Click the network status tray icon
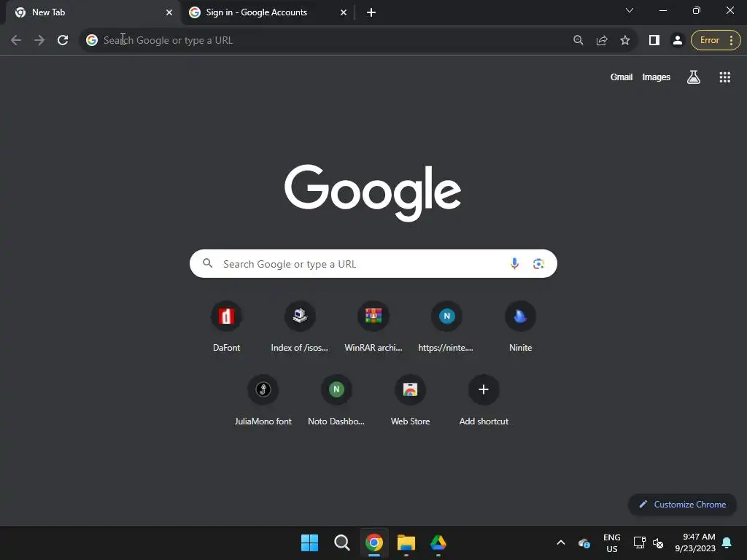Screen dimensions: 747x560 tap(639, 542)
